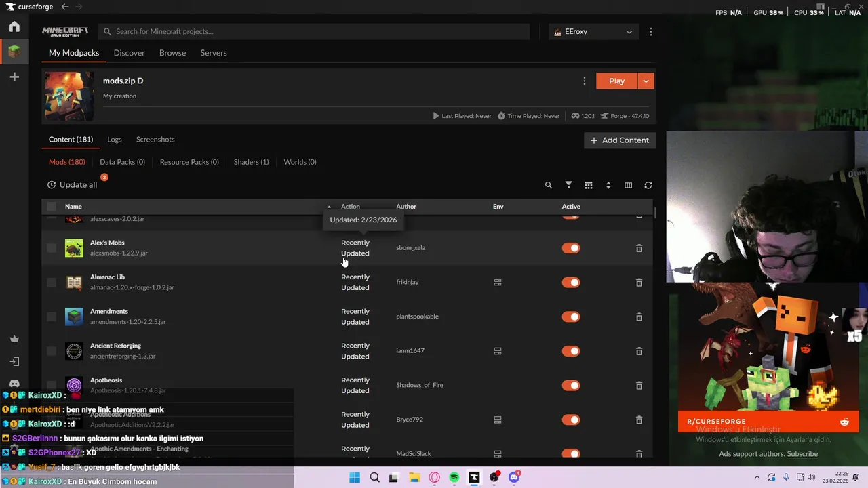The image size is (868, 488).
Task: Click the Almanac Lib environment icon
Action: 498,283
